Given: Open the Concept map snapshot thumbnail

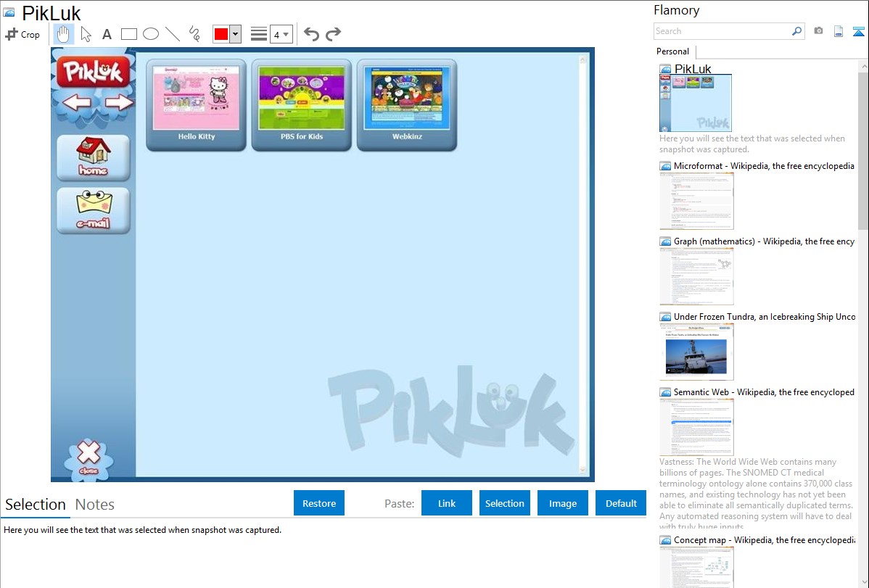Looking at the screenshot, I should (696, 567).
